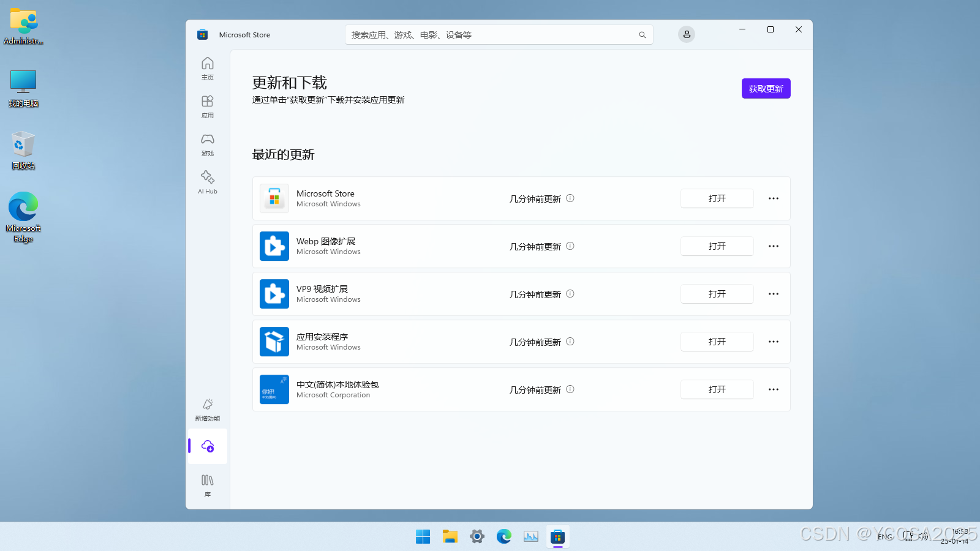This screenshot has height=551, width=980.
Task: Open the Apps (应用) sidebar section
Action: coord(208,107)
